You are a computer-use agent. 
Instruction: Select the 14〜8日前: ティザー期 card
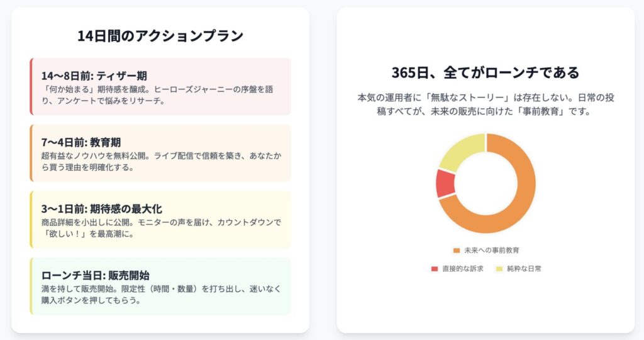160,87
